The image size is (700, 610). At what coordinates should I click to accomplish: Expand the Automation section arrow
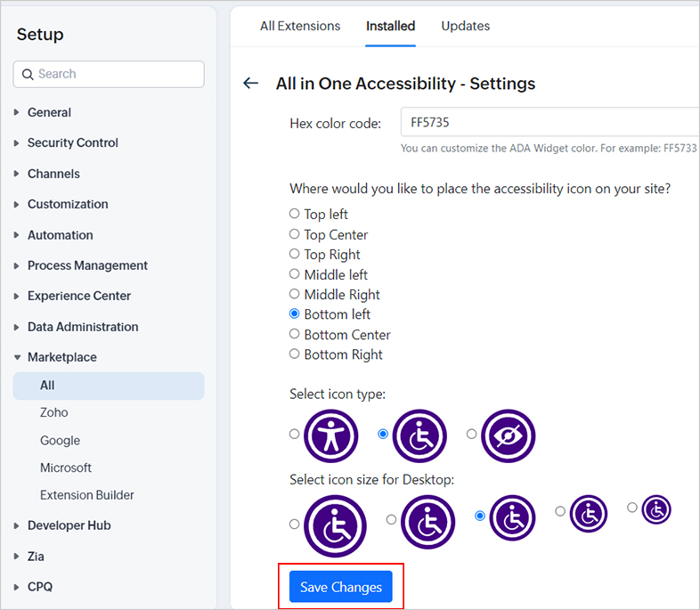pos(17,235)
